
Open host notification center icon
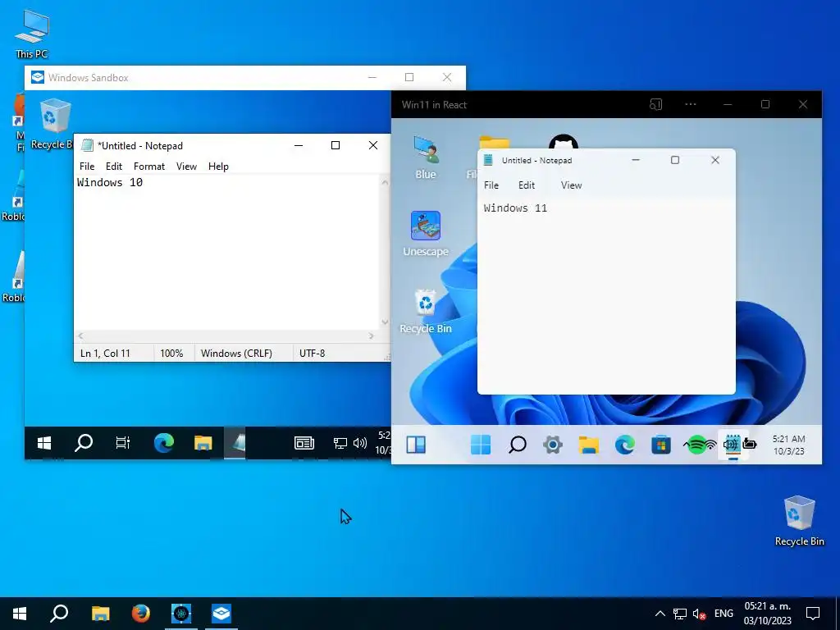click(x=813, y=614)
